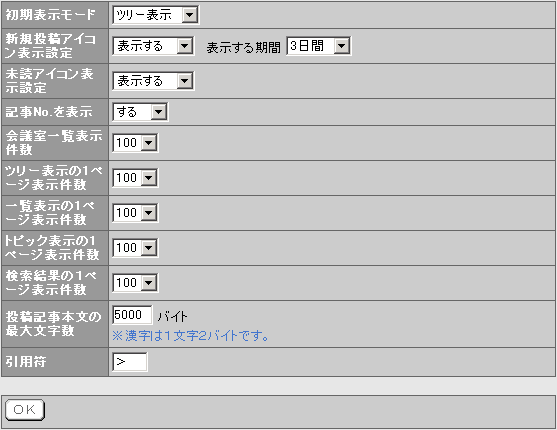Screen dimensions: 557x430
Task: Open the 初期表示モード dropdown
Action: [156, 15]
